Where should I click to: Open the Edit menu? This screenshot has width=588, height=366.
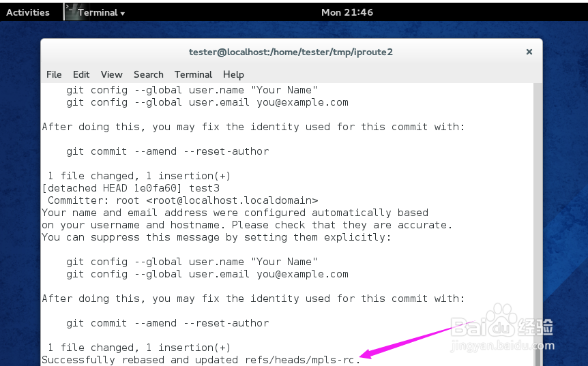click(x=81, y=74)
